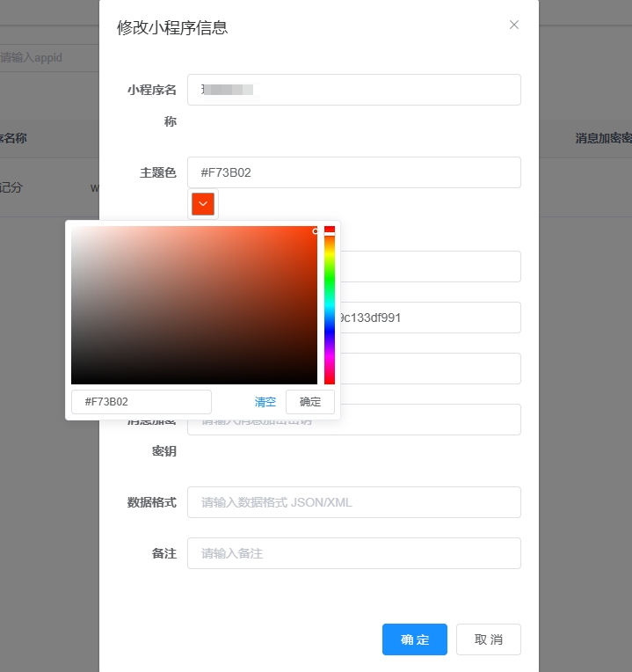Close the 修改小程序信息 dialog with X
This screenshot has width=632, height=672.
514,25
